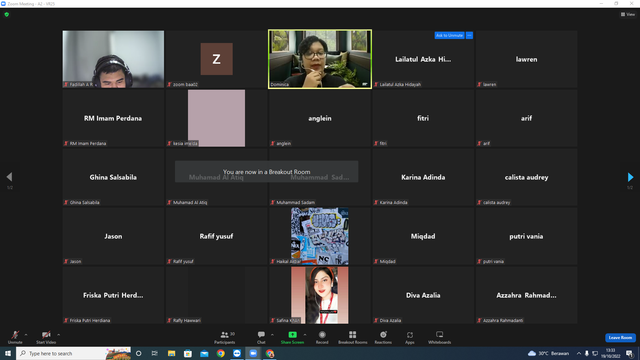
Task: Open more options on Lailatul Azka tile
Action: pos(469,36)
